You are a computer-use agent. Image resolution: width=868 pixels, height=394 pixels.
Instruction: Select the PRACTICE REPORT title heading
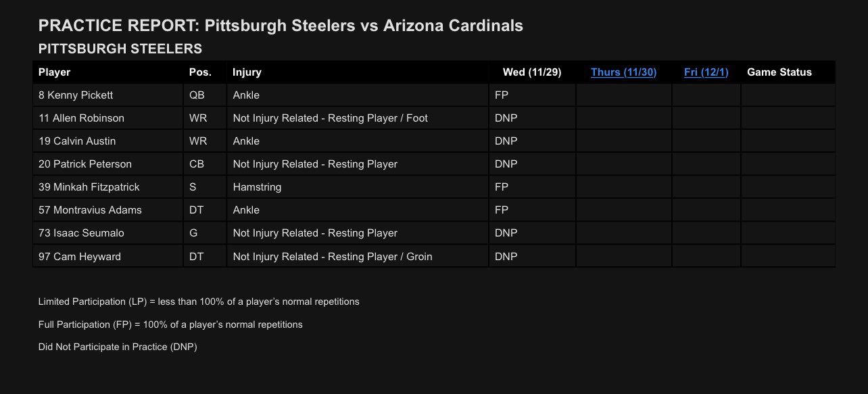point(281,26)
